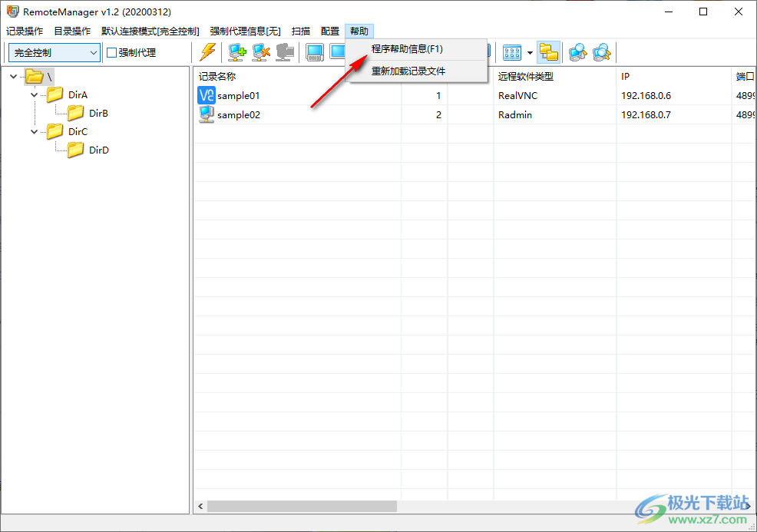Enable the 强制代理 checkbox
Viewport: 757px width, 532px height.
111,53
